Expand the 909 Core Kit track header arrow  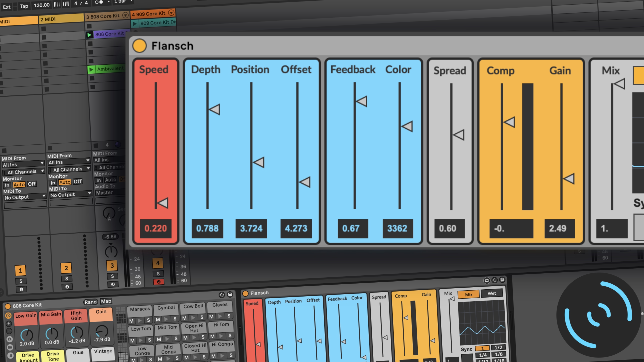click(171, 12)
